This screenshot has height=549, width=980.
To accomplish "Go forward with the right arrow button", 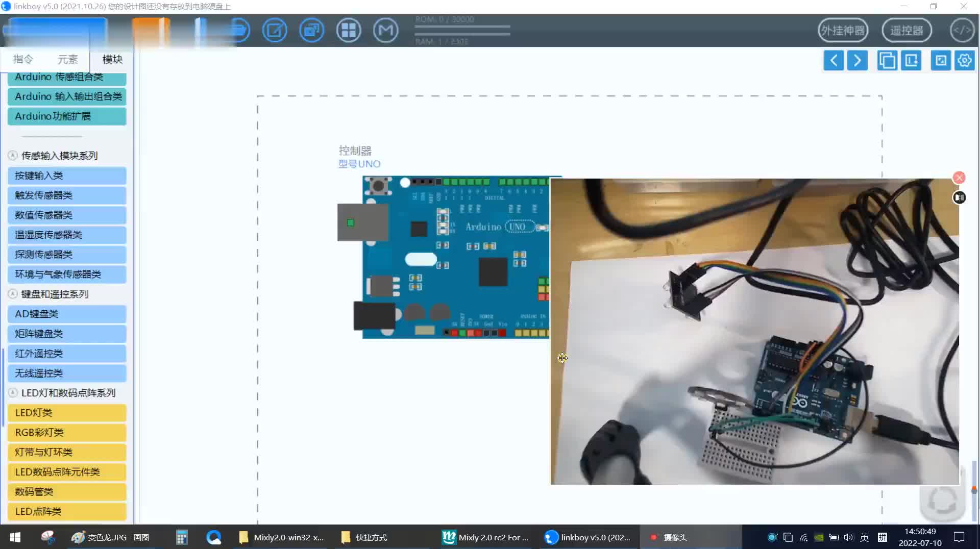I will click(x=857, y=60).
